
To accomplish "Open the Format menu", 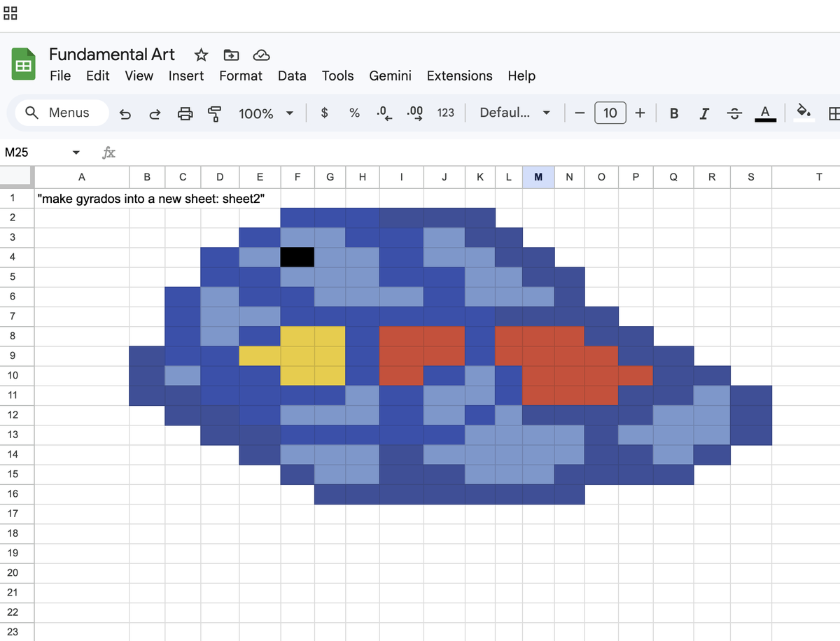I will tap(241, 76).
